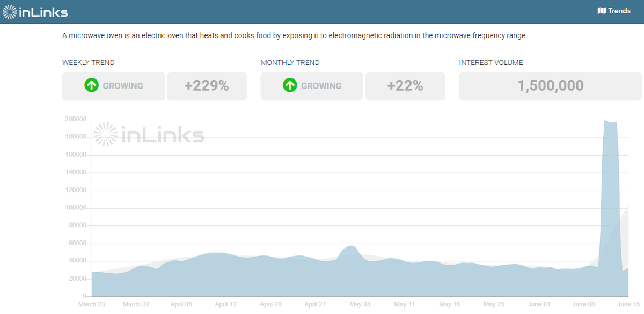Click the inLinks logo in header

coord(35,11)
